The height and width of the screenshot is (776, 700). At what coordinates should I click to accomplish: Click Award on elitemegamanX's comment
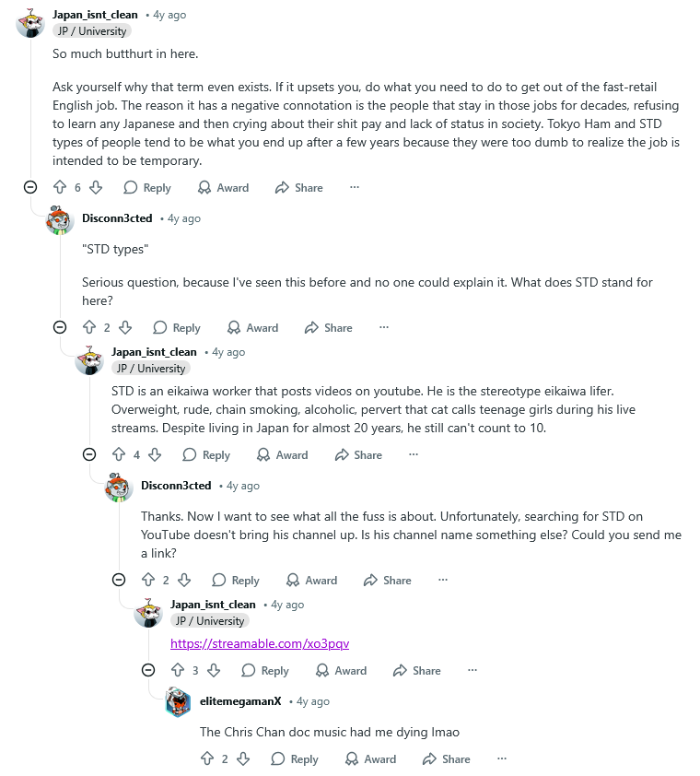pyautogui.click(x=370, y=758)
